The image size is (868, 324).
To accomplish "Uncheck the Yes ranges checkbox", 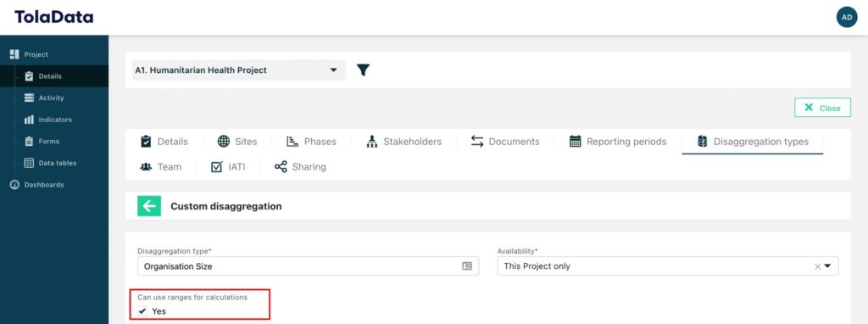I will 142,311.
